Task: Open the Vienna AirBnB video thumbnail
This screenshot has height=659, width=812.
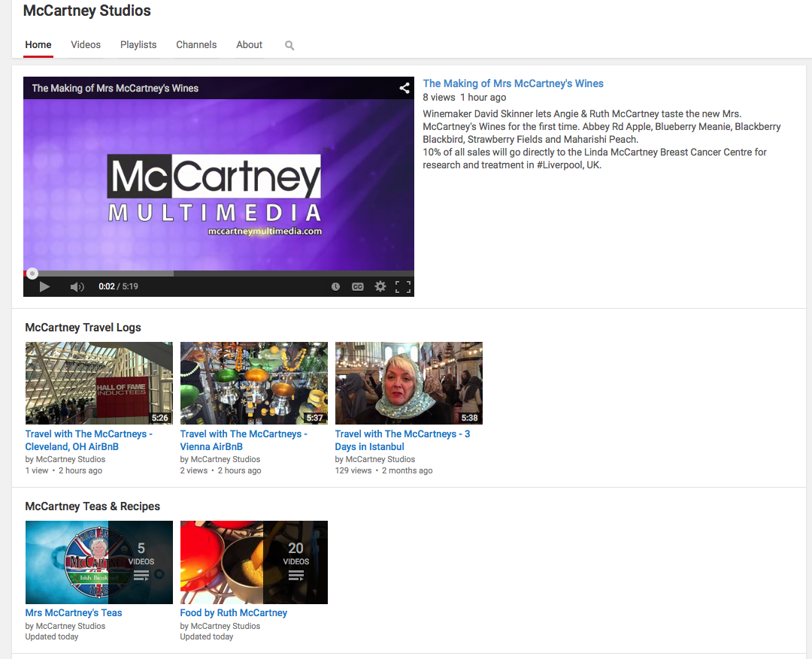Action: (254, 383)
